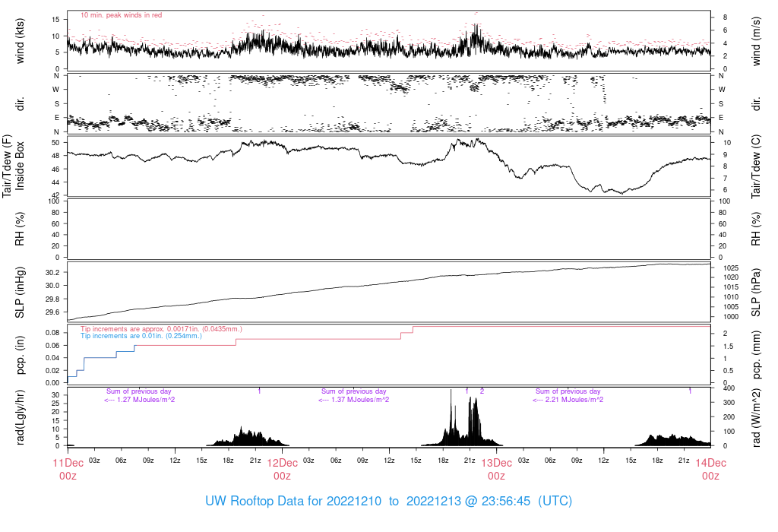The width and height of the screenshot is (778, 532).
Task: Click the '29.6' tick on the SLP inHg axis
Action: (52, 312)
